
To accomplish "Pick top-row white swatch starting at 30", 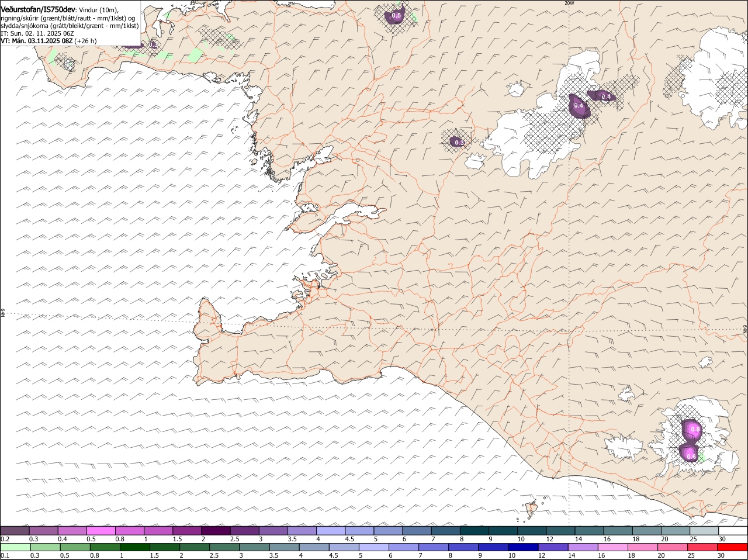I will point(733,531).
